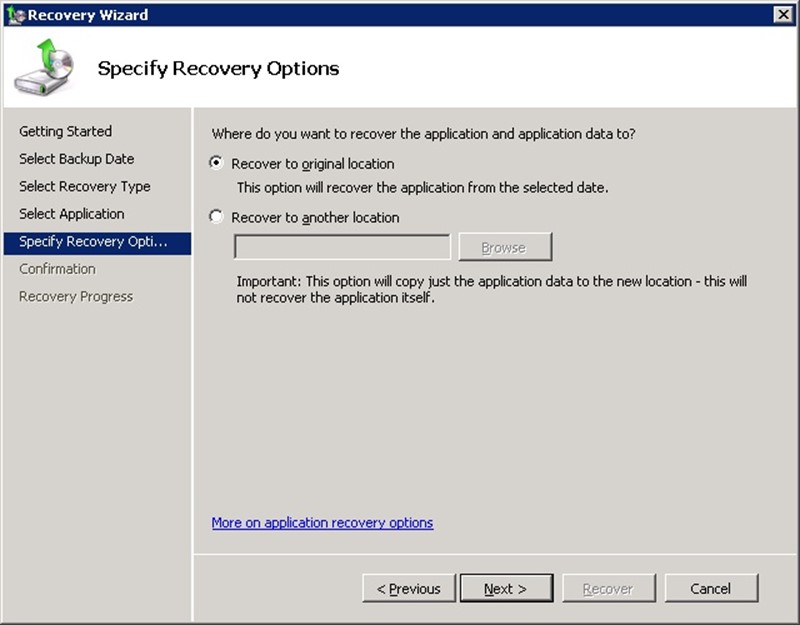This screenshot has width=800, height=625.
Task: Close the Recovery Wizard window
Action: [x=783, y=14]
